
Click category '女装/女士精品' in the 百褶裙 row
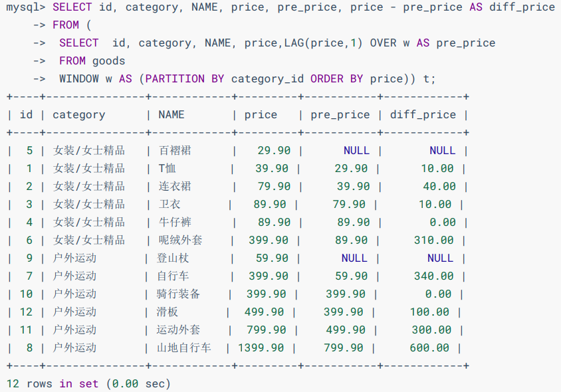tap(88, 151)
